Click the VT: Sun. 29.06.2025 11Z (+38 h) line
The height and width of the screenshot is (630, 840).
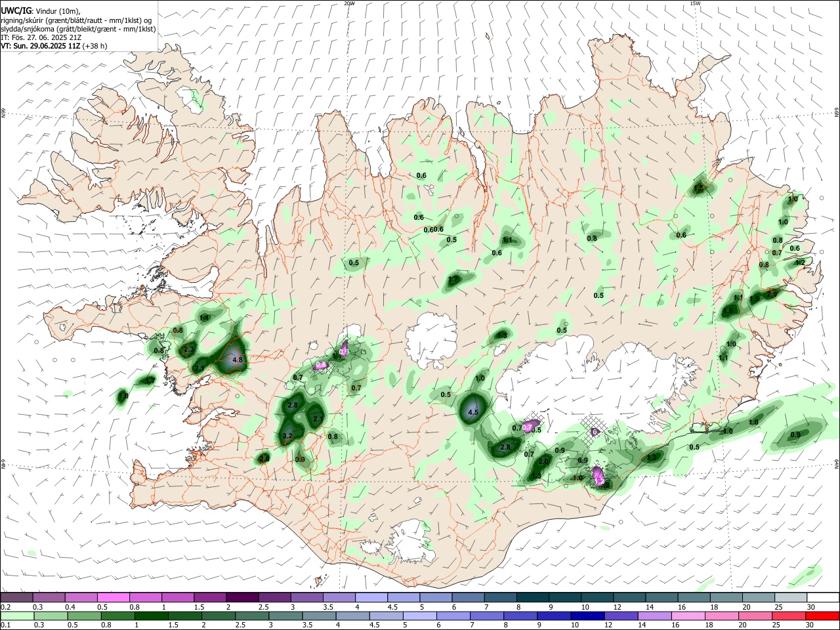54,46
